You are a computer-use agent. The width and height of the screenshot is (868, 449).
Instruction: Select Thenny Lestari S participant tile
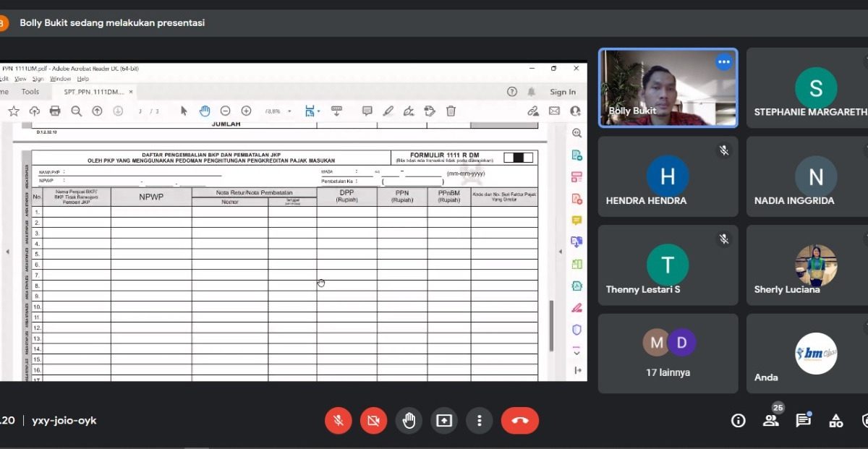[x=668, y=265]
